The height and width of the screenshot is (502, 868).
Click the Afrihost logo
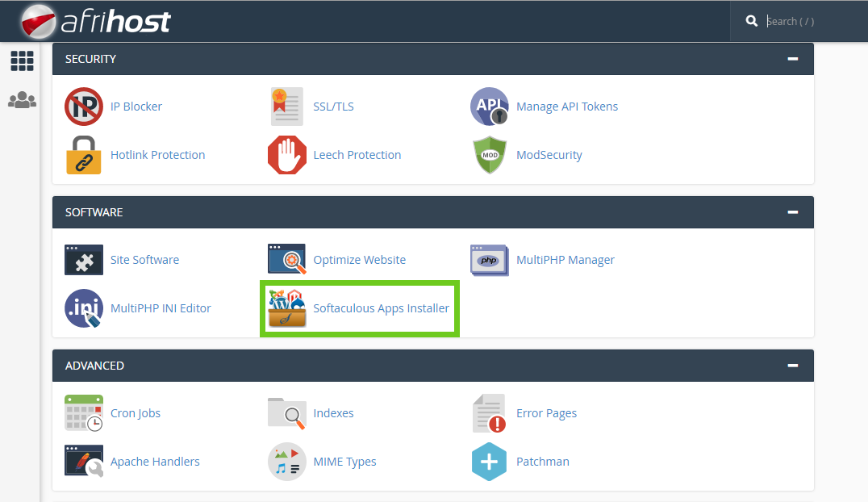point(95,21)
